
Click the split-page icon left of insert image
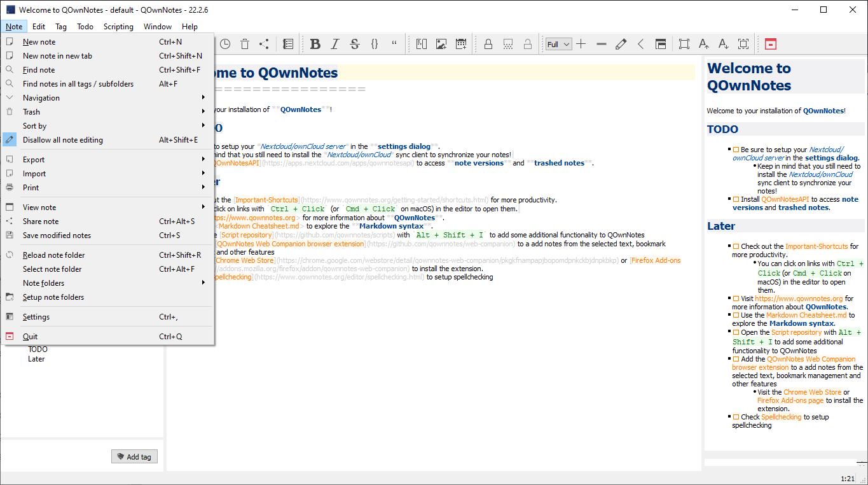422,44
